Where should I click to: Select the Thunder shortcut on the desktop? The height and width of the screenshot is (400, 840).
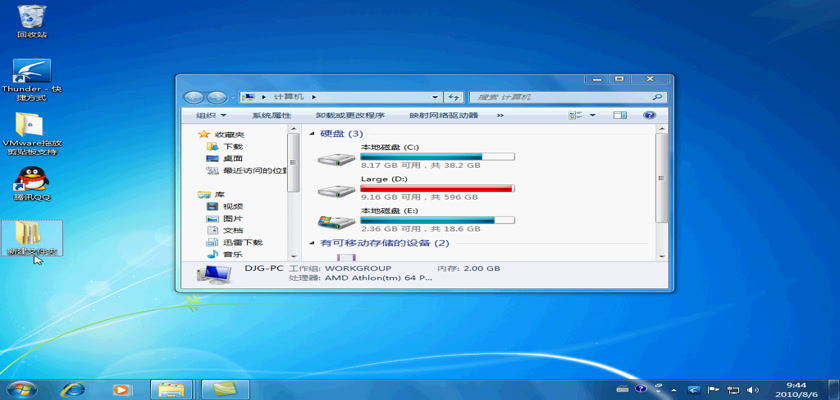point(31,72)
